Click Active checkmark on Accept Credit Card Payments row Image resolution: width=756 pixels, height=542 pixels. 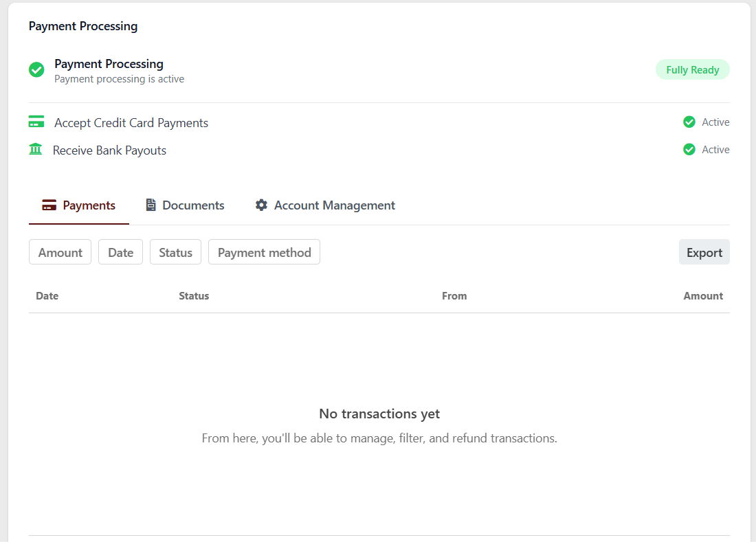point(689,122)
